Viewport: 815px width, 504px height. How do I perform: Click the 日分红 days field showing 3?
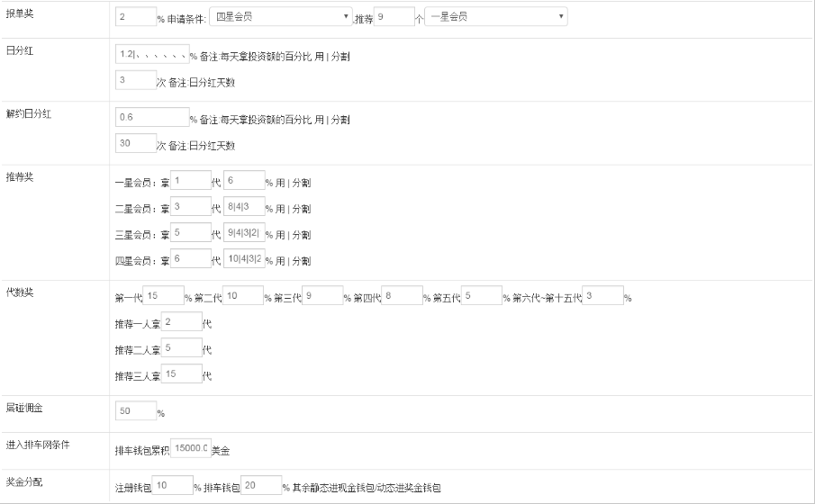pyautogui.click(x=136, y=80)
